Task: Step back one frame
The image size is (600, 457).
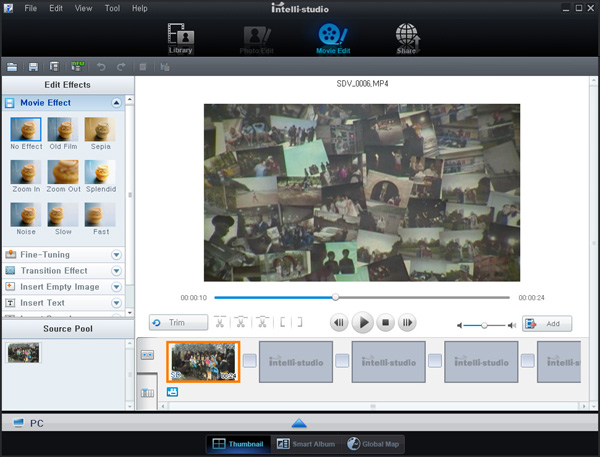Action: point(339,322)
